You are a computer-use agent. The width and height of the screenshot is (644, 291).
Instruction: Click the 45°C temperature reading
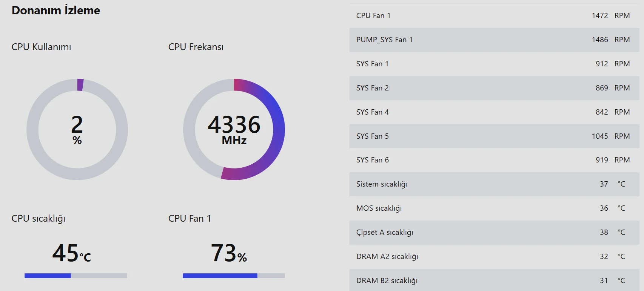point(72,253)
